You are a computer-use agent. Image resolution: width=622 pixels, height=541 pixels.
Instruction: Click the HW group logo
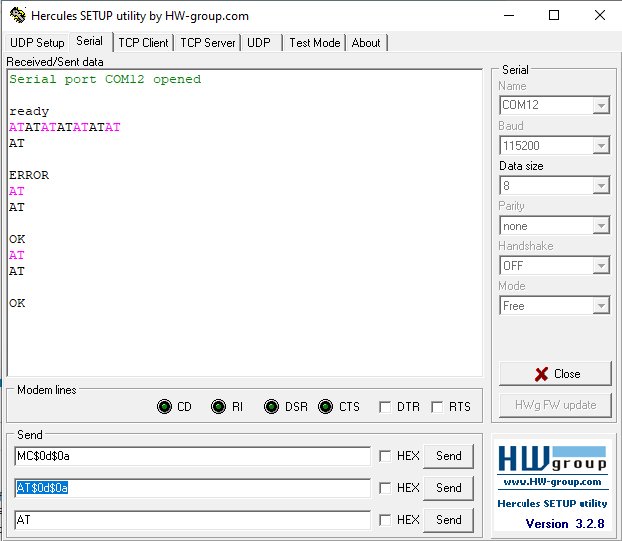(x=552, y=459)
